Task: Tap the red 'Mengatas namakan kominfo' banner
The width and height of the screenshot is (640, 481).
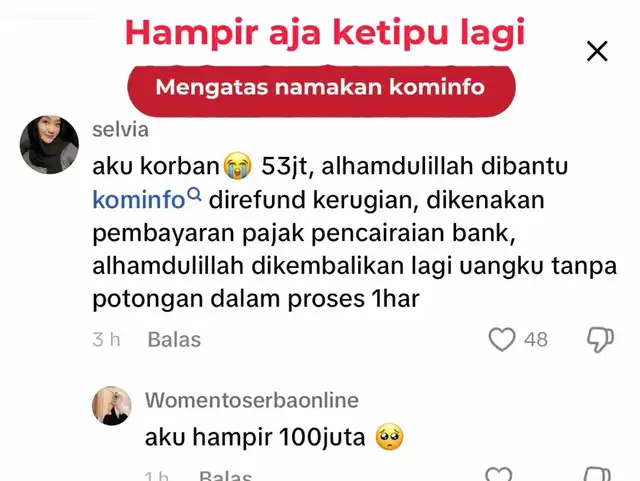Action: 321,91
